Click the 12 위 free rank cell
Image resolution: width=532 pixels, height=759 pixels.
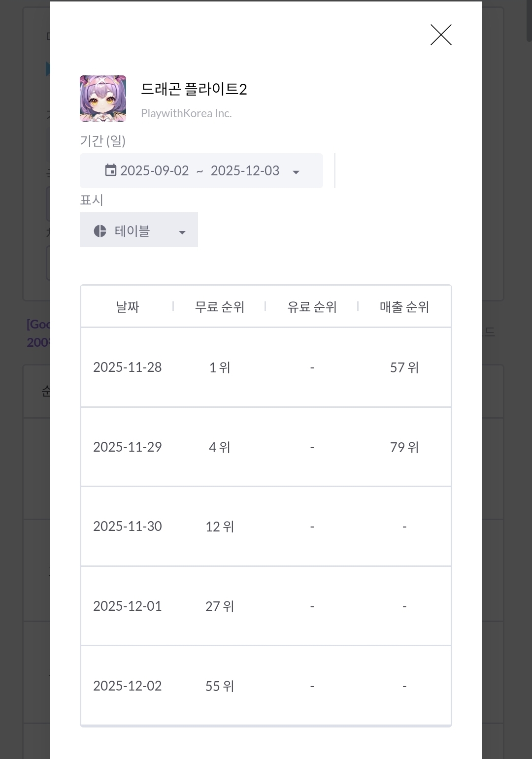(220, 527)
